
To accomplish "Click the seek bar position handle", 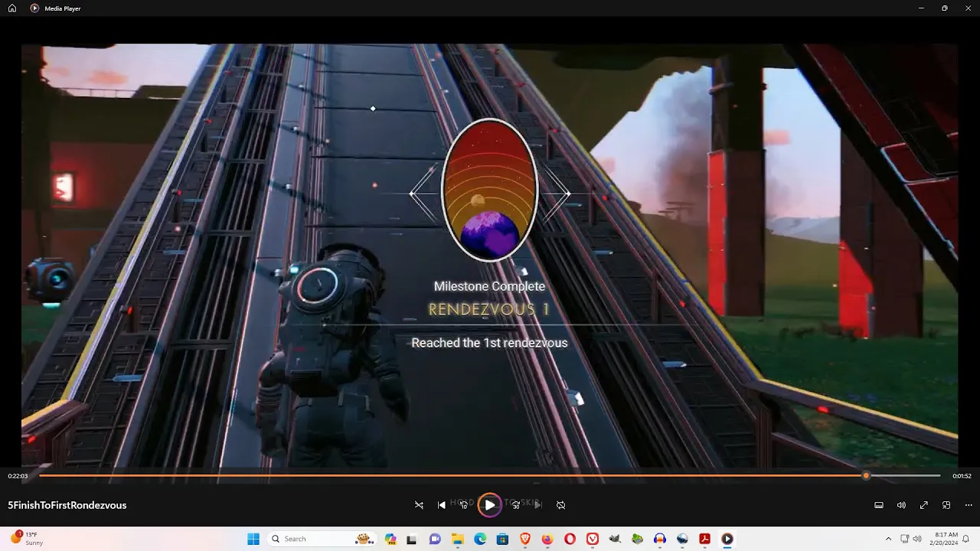I will tap(866, 475).
